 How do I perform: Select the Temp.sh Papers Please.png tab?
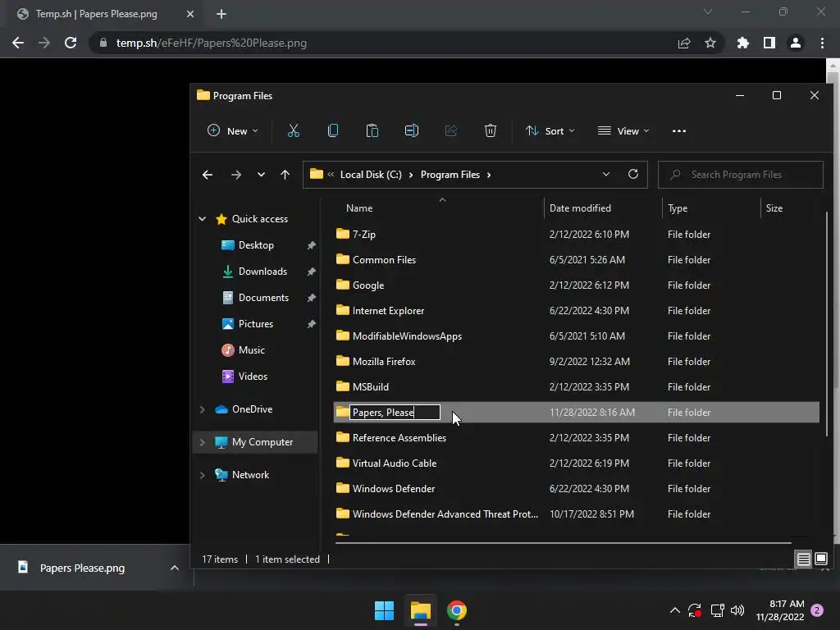106,14
